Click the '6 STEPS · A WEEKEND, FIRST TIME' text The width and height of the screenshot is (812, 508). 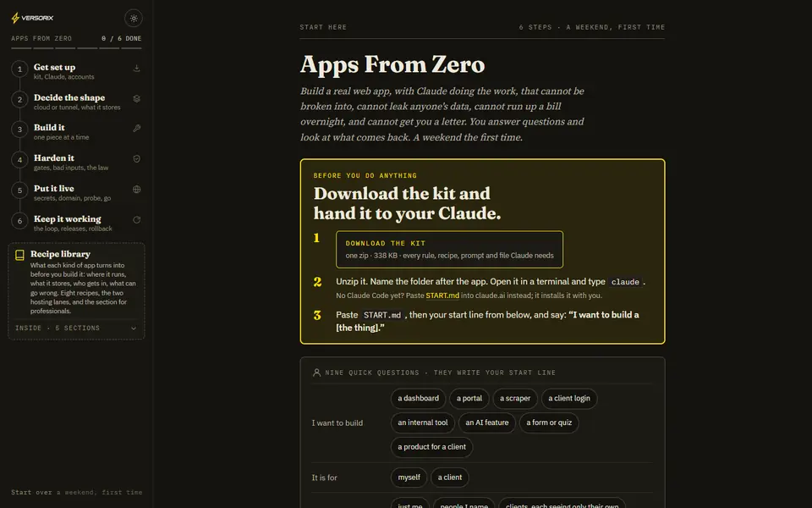pos(592,27)
